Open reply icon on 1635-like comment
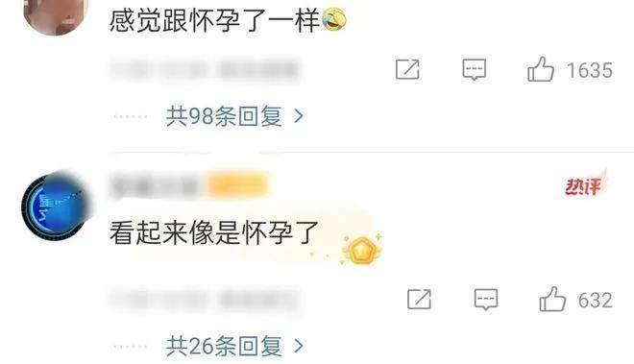This screenshot has width=634, height=364. click(474, 69)
